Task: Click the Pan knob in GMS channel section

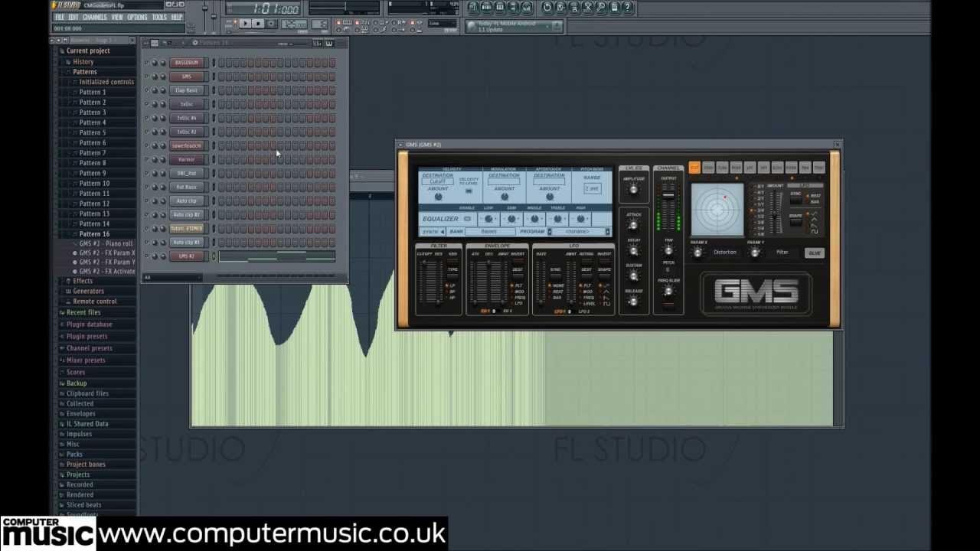Action: pos(668,250)
